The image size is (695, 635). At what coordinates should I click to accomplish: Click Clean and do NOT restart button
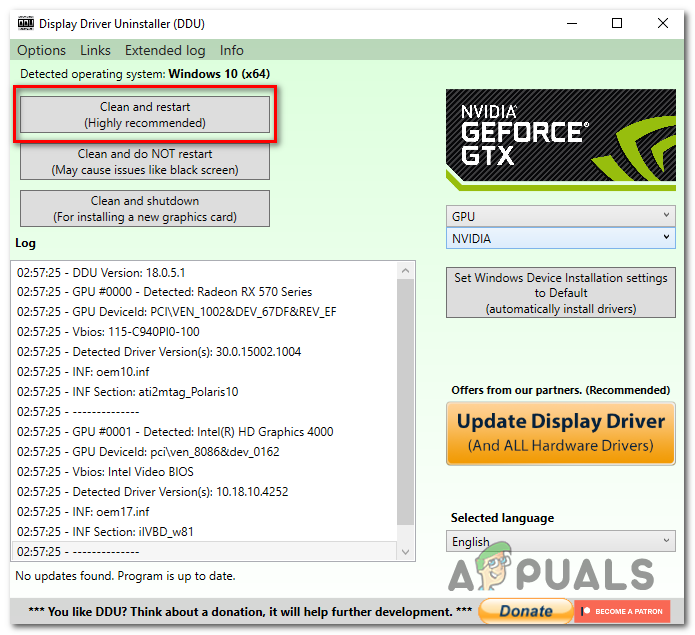[145, 162]
